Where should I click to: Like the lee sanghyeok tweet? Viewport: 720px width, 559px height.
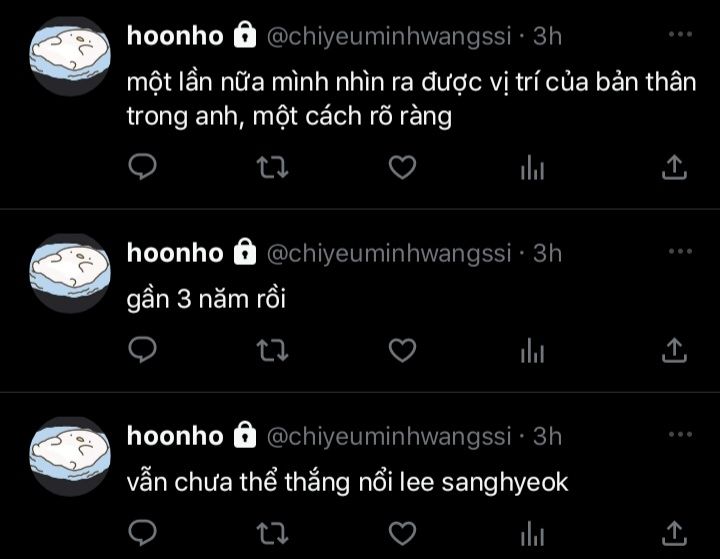click(402, 533)
